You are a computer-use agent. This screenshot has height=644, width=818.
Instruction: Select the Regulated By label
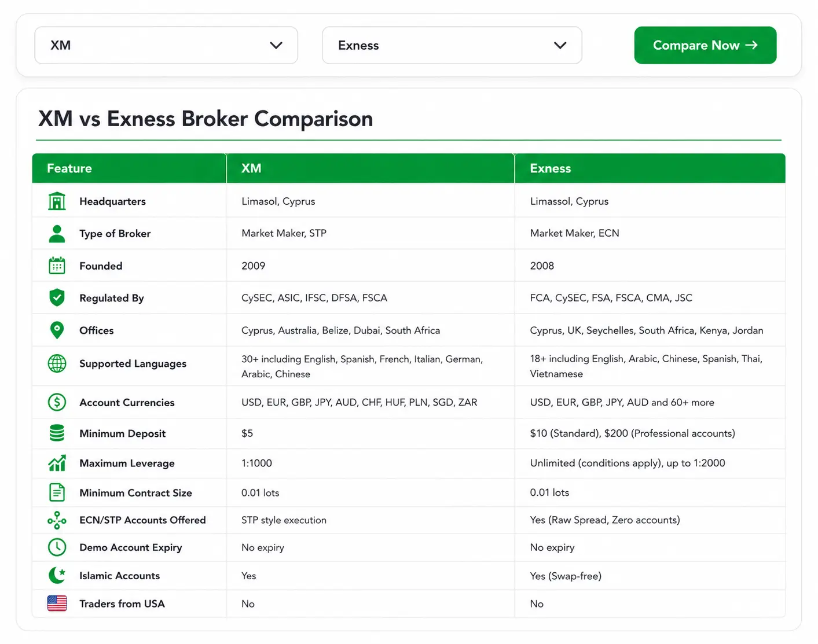click(111, 298)
